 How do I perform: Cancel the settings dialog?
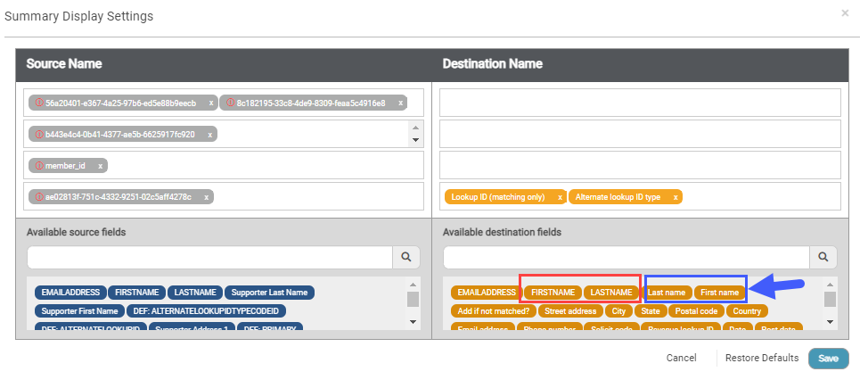(682, 358)
